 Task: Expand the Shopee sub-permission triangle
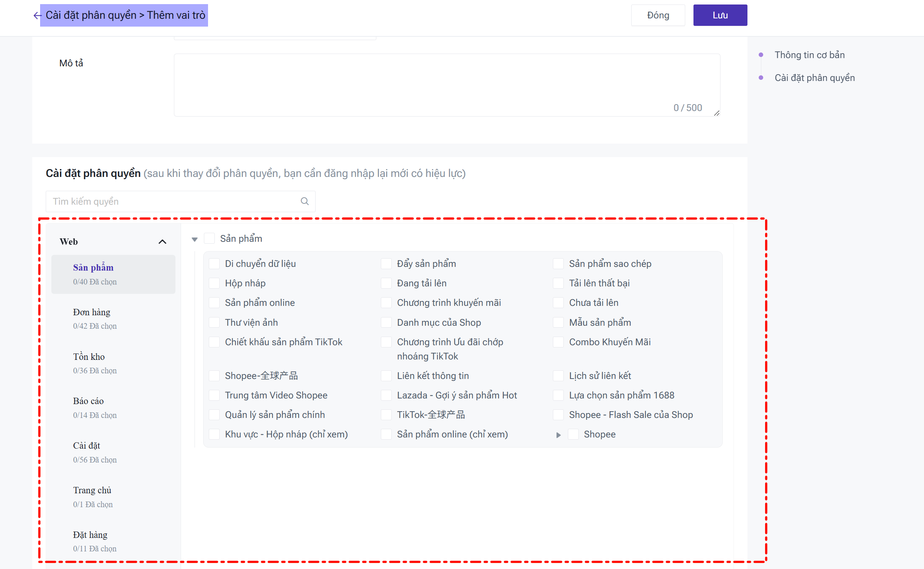tap(558, 435)
